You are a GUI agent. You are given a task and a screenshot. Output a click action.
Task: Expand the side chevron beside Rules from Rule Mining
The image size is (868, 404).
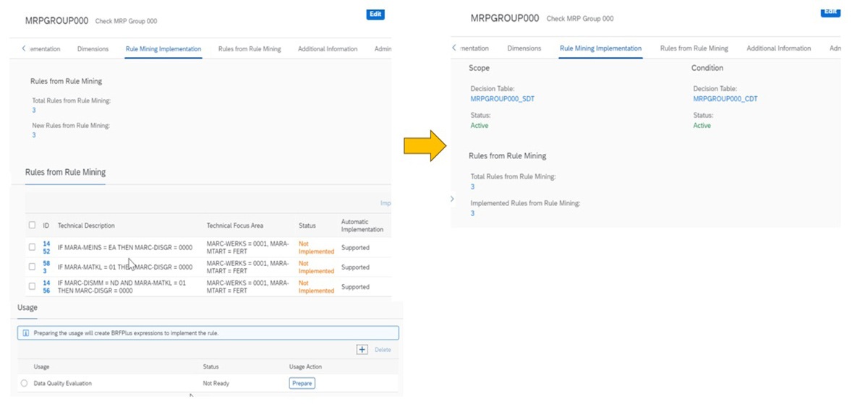(452, 199)
